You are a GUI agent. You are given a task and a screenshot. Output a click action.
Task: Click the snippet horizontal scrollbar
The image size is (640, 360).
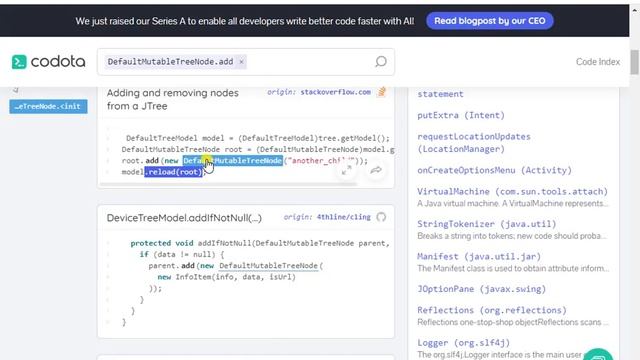click(x=229, y=184)
